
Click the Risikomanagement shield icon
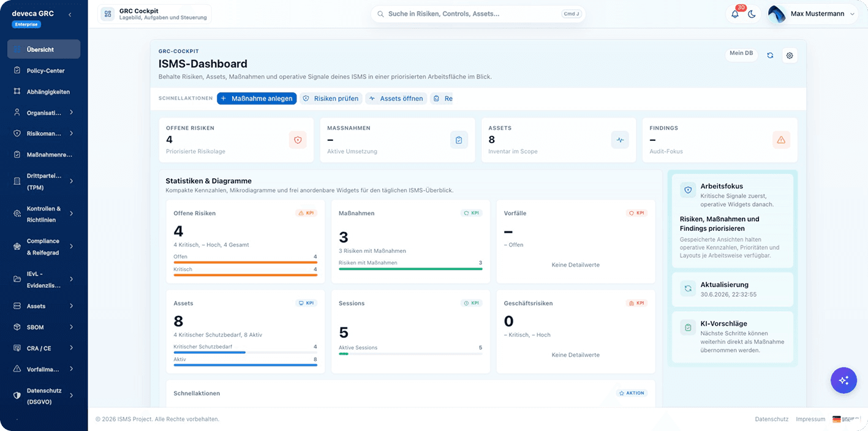coord(17,133)
